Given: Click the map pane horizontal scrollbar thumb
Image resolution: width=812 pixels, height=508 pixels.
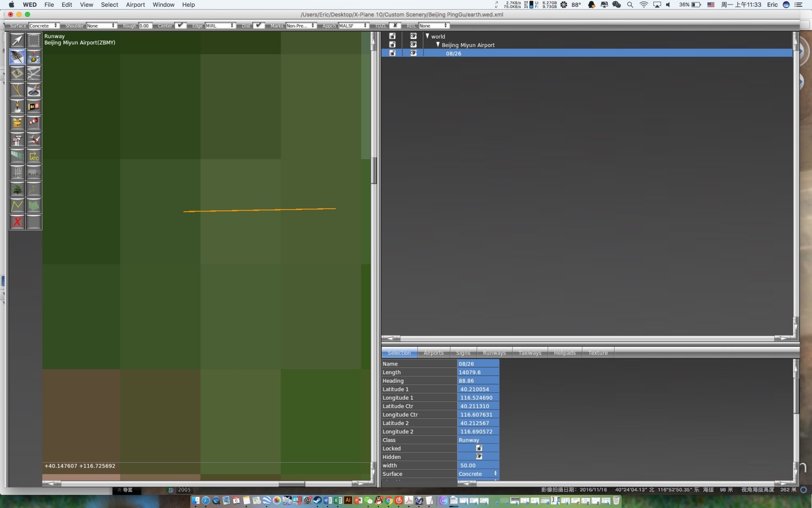Looking at the screenshot, I should pyautogui.click(x=291, y=483).
